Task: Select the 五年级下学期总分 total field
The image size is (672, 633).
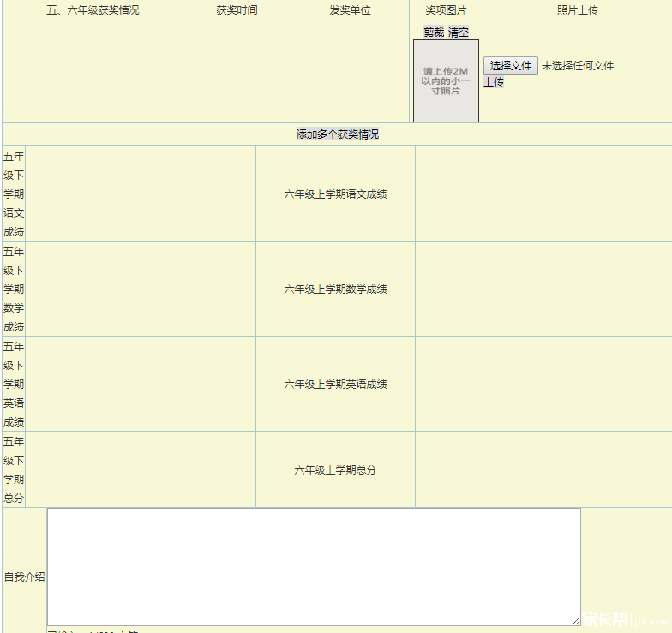Action: 141,470
